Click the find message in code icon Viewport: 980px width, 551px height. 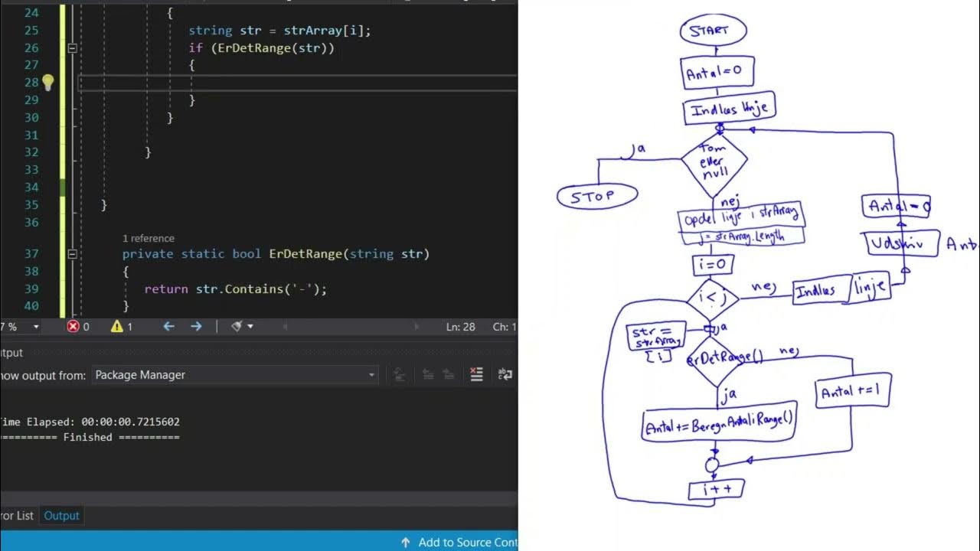pyautogui.click(x=399, y=374)
